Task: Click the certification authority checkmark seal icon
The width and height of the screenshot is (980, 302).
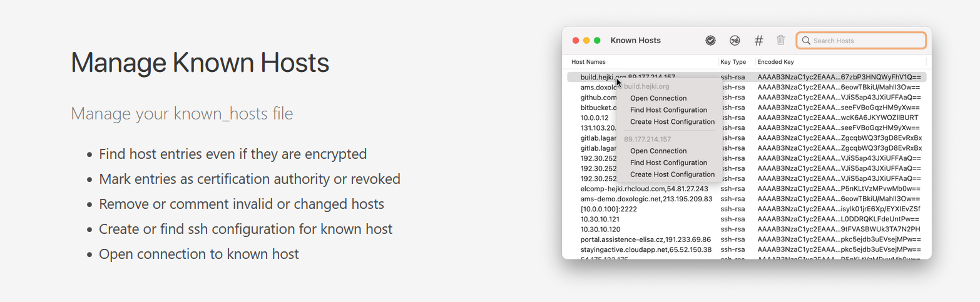Action: point(710,40)
